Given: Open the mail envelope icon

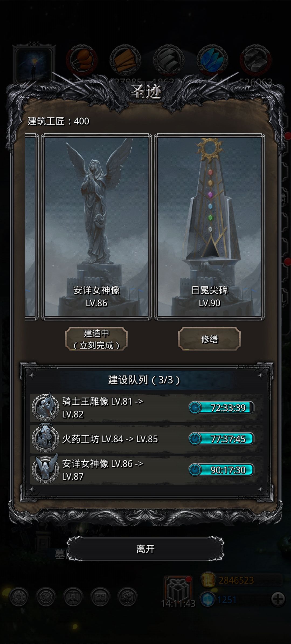Looking at the screenshot, I should [x=100, y=597].
